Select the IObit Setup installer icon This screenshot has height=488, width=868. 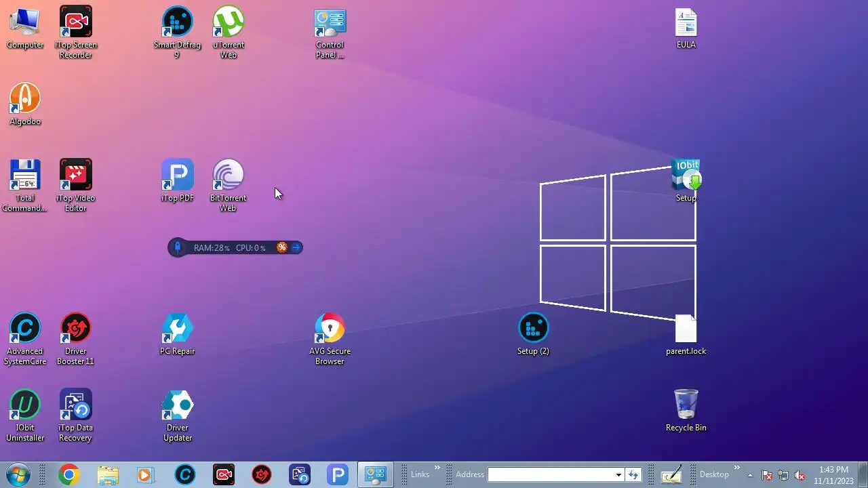click(x=686, y=181)
